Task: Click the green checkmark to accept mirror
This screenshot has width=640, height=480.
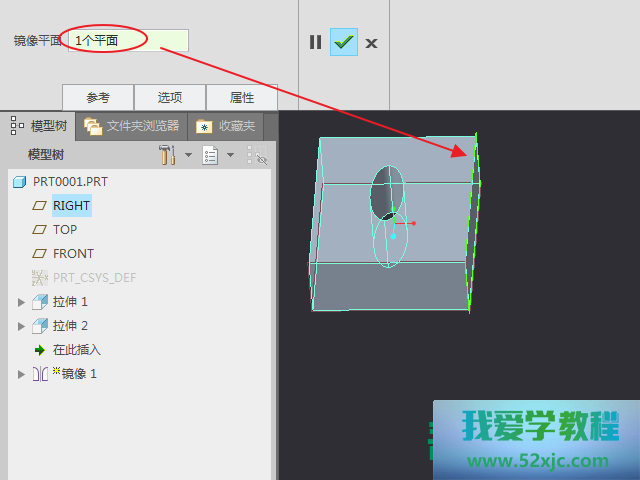Action: tap(344, 42)
